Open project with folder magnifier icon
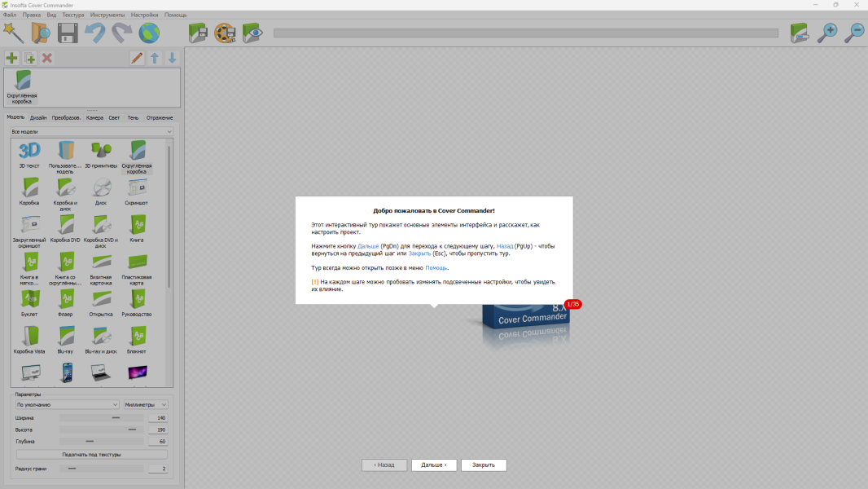Image resolution: width=868 pixels, height=489 pixels. tap(41, 33)
